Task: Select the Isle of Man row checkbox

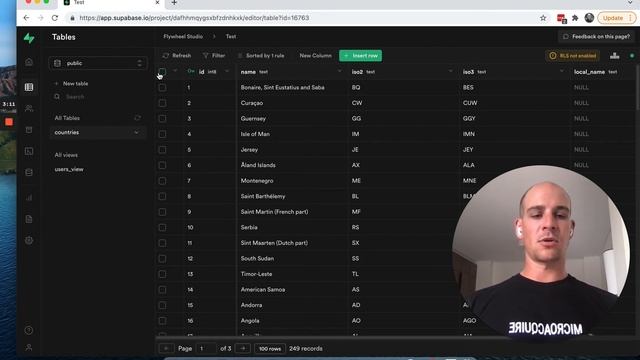Action: click(x=162, y=134)
